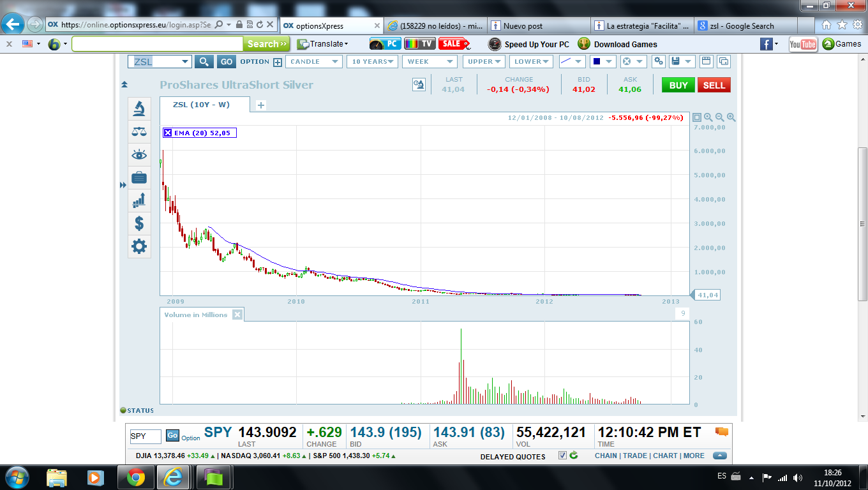Close the Volume in Millions panel
Screen dimensions: 868x490
click(237, 315)
